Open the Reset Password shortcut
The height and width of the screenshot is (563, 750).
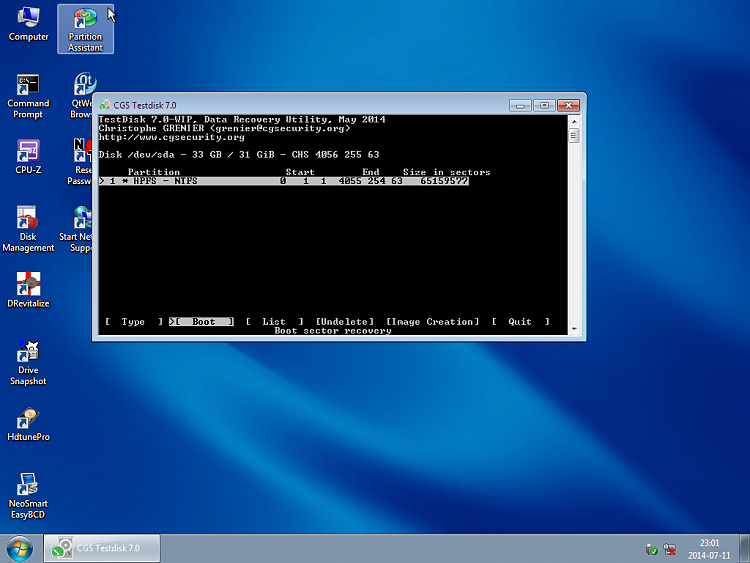80,162
